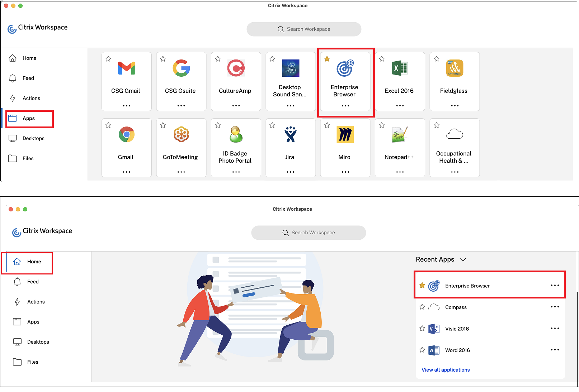579x392 pixels.
Task: Launch the CSG Gmail app icon
Action: 126,68
